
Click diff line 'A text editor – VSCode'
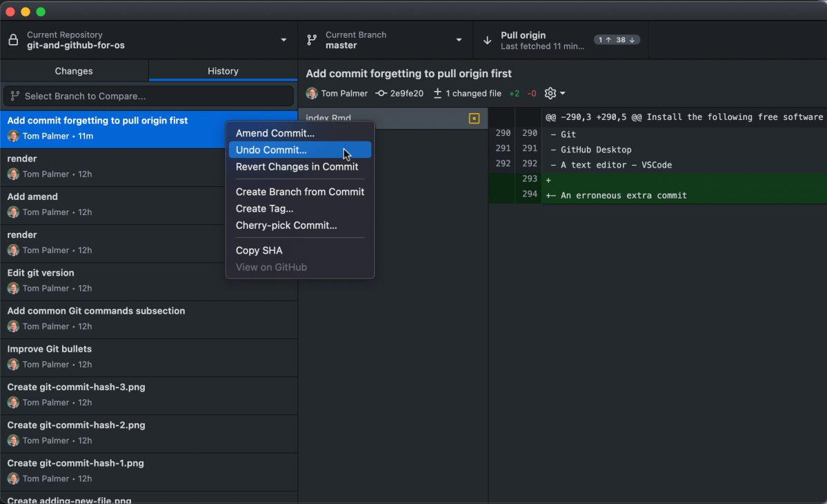point(658,165)
